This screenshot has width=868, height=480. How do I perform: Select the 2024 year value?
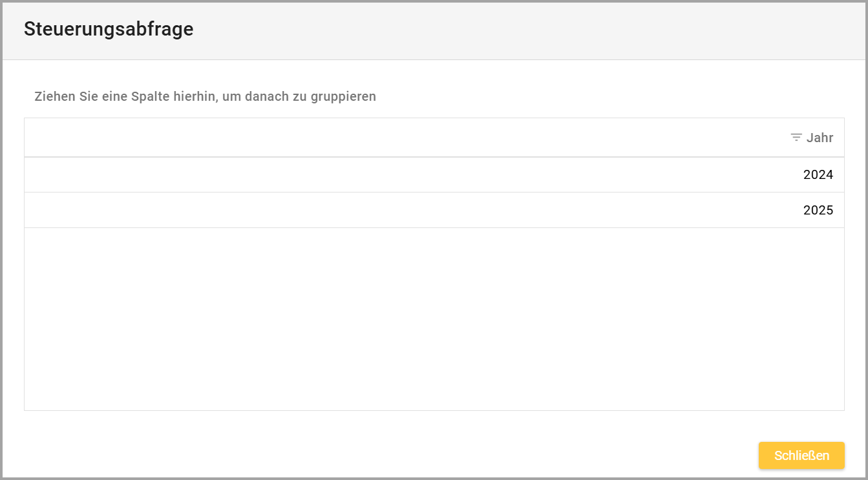(818, 174)
